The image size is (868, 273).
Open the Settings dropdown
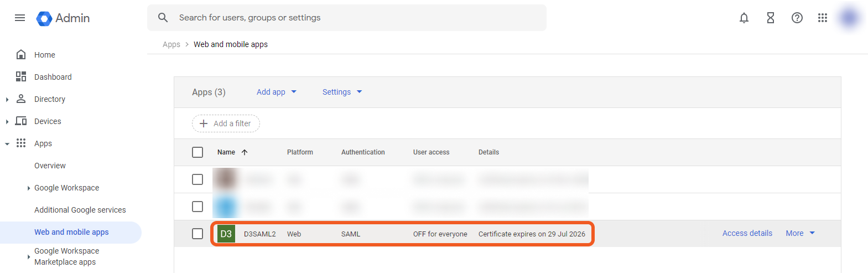tap(342, 92)
